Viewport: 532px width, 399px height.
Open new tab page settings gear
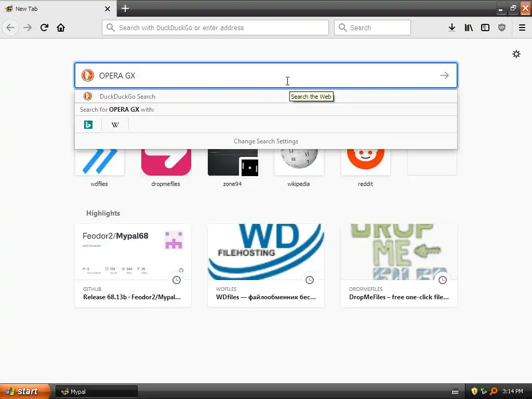(516, 54)
